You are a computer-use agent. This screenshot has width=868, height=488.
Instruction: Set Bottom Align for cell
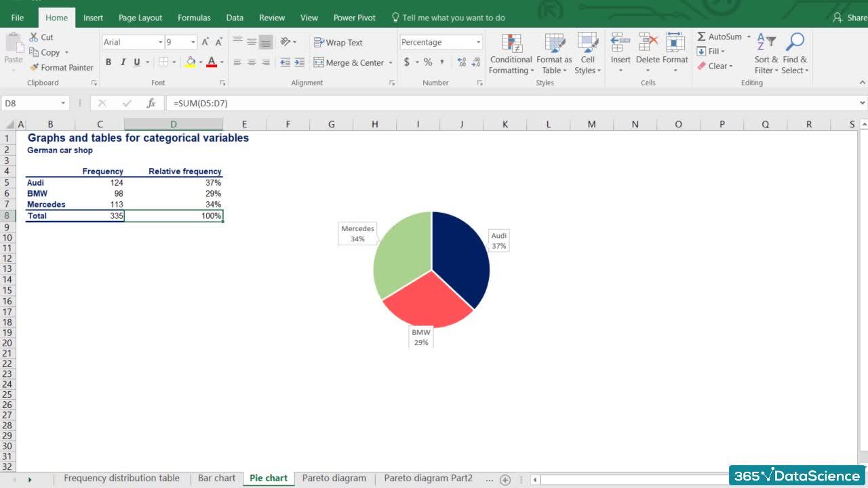(x=266, y=41)
